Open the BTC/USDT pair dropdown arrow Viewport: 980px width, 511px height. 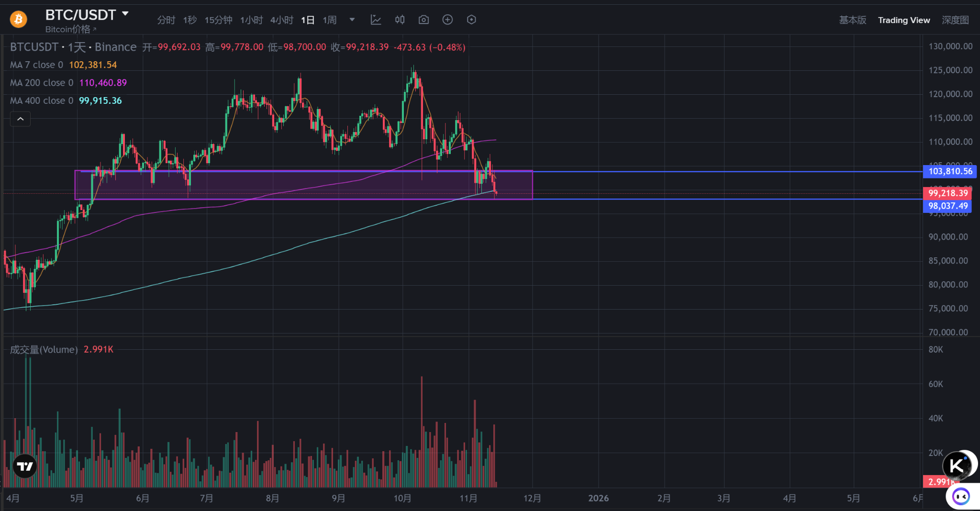point(125,14)
